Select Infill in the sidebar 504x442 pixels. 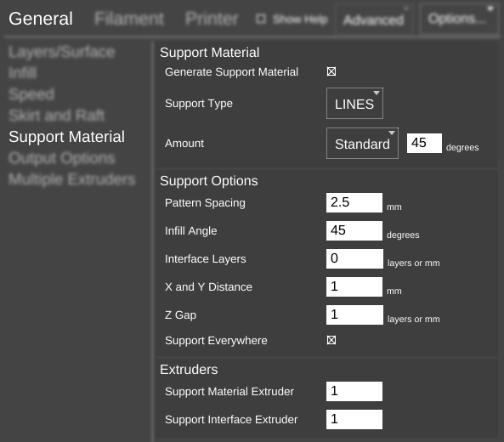click(x=22, y=73)
